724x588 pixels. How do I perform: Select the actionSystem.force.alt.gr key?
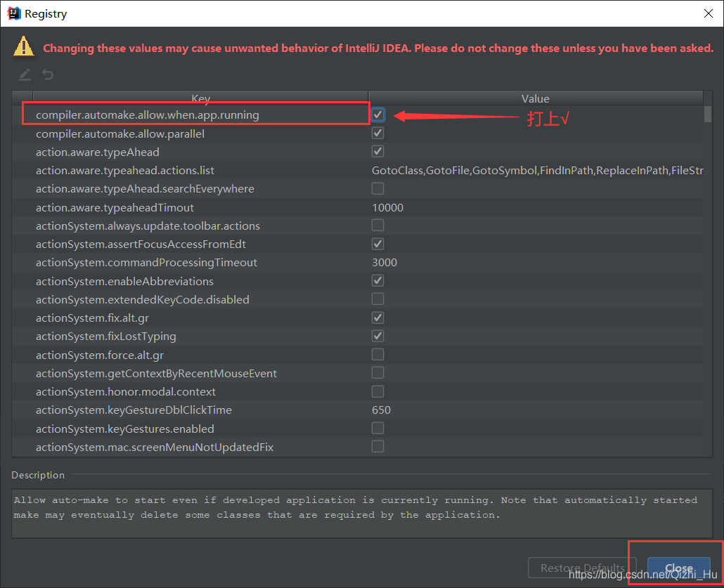(100, 355)
